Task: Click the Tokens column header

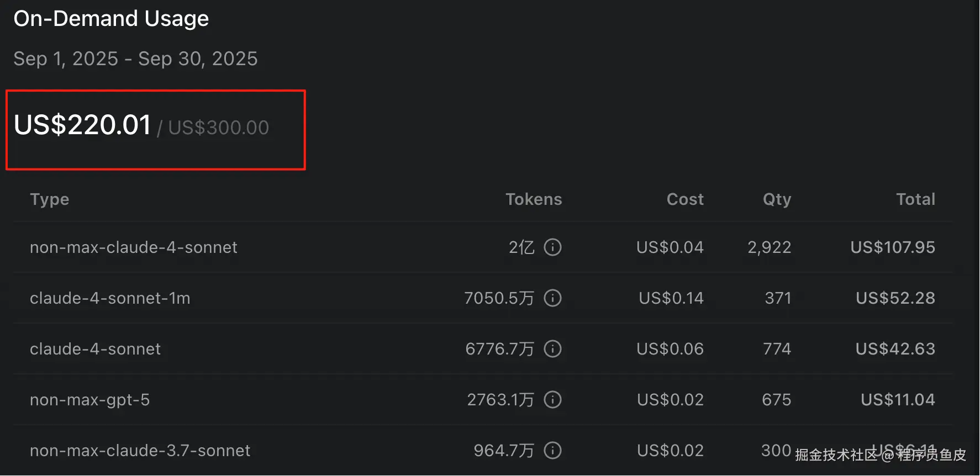Action: [534, 199]
